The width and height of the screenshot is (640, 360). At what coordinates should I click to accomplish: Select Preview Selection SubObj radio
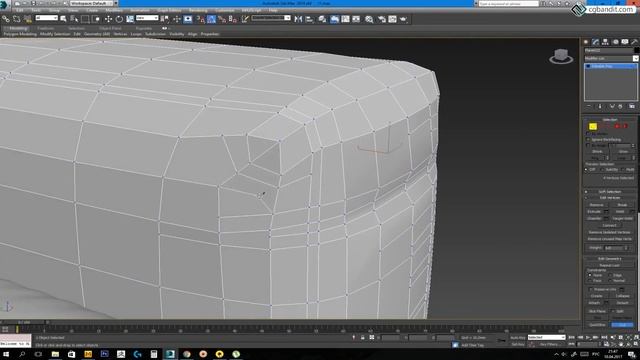pos(602,169)
